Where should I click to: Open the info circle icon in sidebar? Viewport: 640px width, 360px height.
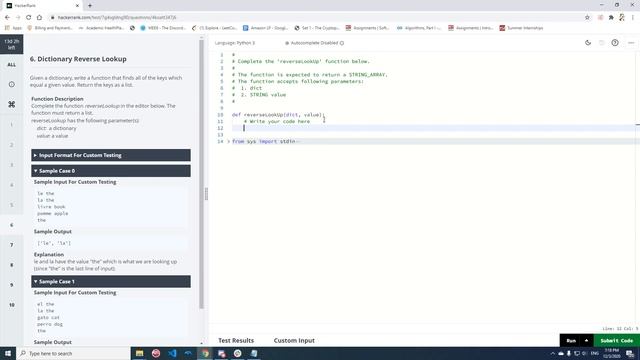click(11, 84)
